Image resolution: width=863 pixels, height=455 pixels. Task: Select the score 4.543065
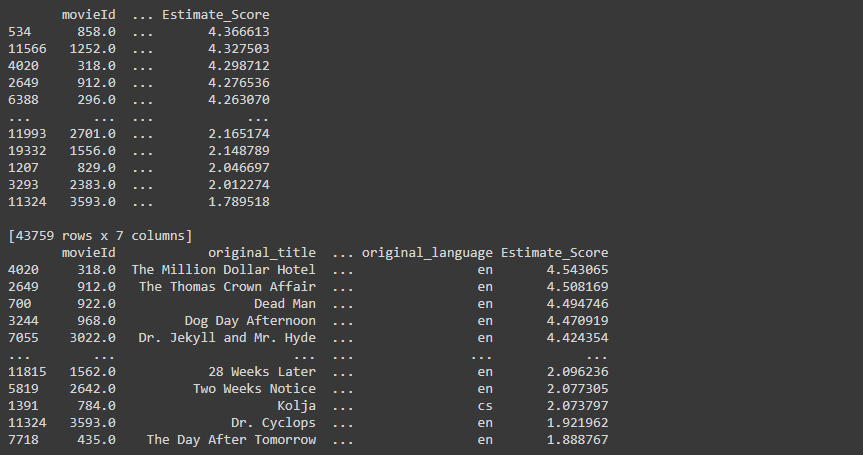tap(577, 270)
